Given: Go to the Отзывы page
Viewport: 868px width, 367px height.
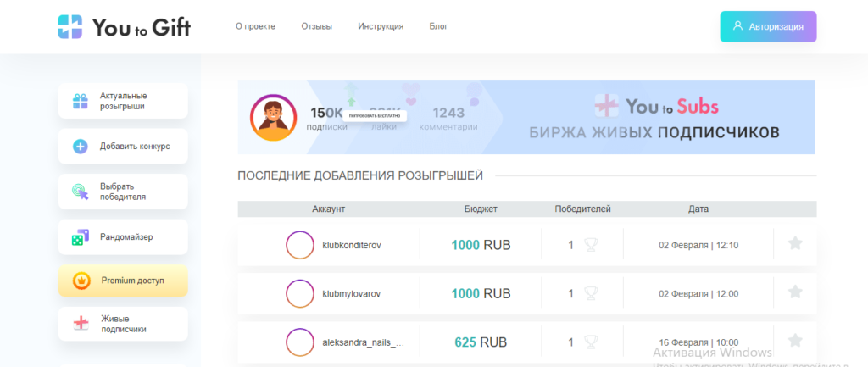Looking at the screenshot, I should (x=316, y=26).
